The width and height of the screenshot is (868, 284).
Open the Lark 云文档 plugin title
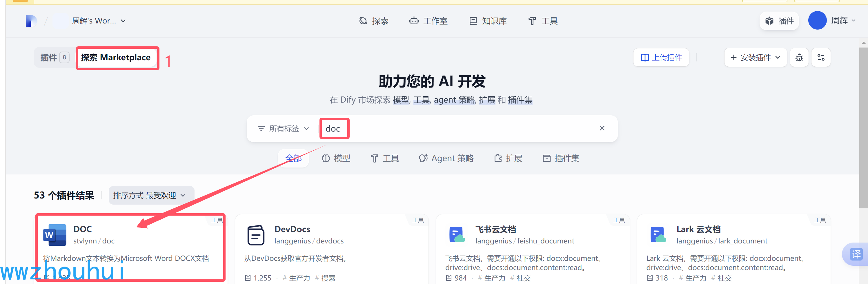[698, 230]
